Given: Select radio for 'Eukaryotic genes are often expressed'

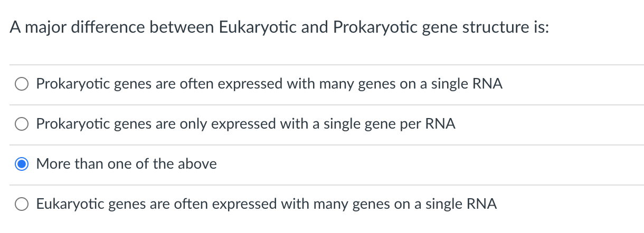Looking at the screenshot, I should 22,205.
